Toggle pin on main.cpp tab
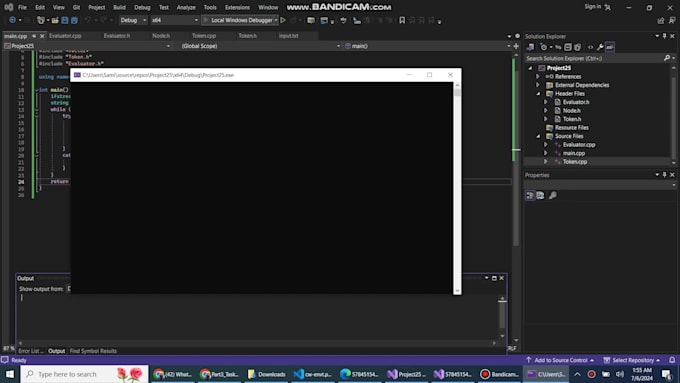The height and width of the screenshot is (383, 680). pos(34,36)
